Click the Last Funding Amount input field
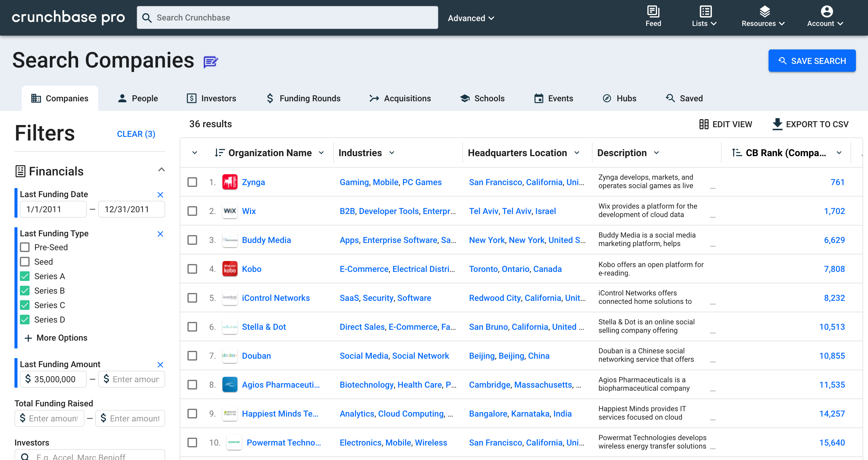 pos(54,379)
